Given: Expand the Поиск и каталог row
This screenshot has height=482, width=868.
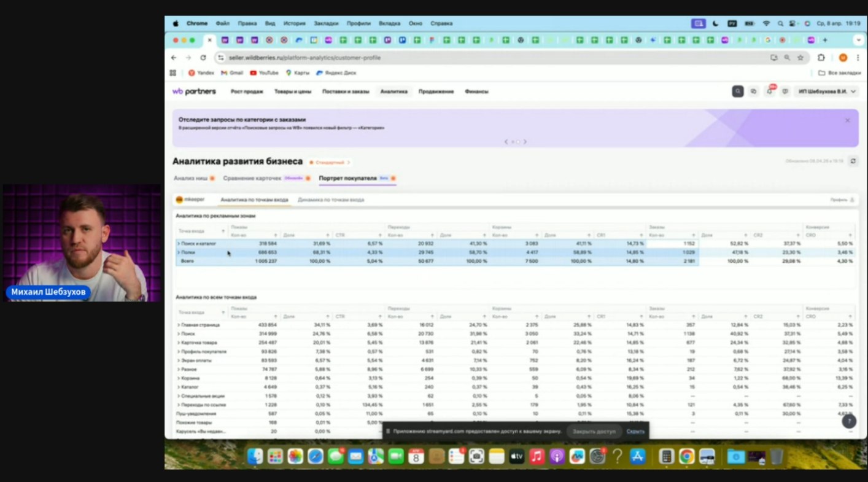Looking at the screenshot, I should pos(179,244).
